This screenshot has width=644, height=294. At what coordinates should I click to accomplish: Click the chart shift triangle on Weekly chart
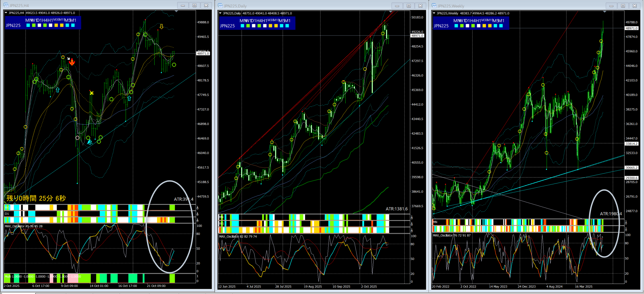click(605, 12)
